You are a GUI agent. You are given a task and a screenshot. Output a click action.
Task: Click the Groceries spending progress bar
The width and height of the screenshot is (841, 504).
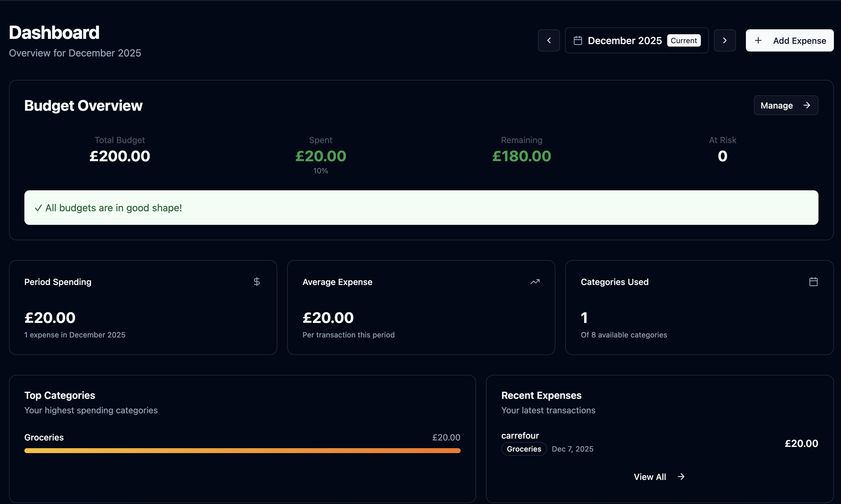coord(242,450)
